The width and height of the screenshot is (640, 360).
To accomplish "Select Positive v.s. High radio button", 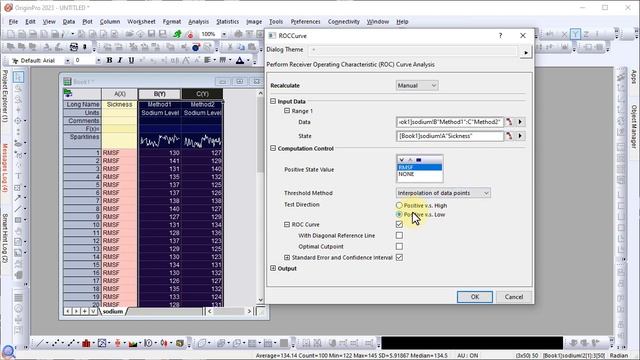I will coord(399,205).
